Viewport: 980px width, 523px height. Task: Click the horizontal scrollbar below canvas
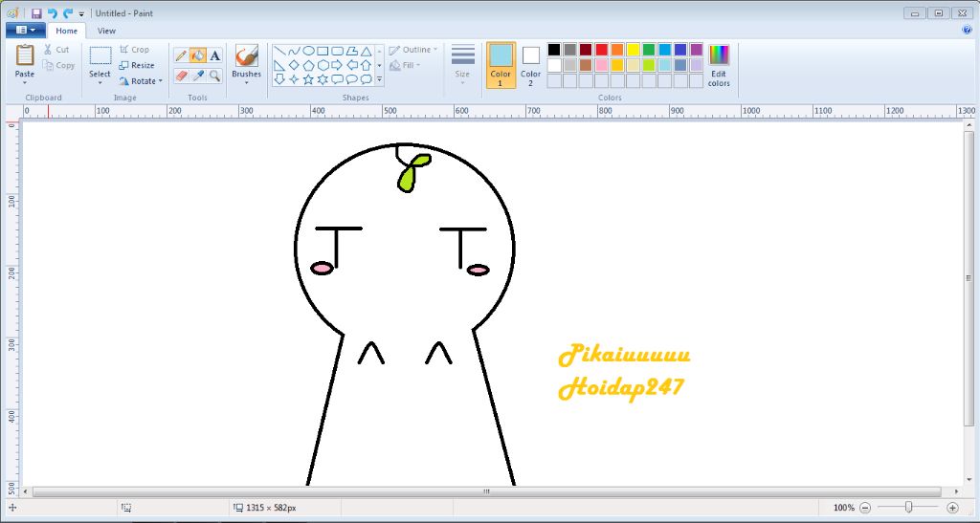[x=487, y=491]
